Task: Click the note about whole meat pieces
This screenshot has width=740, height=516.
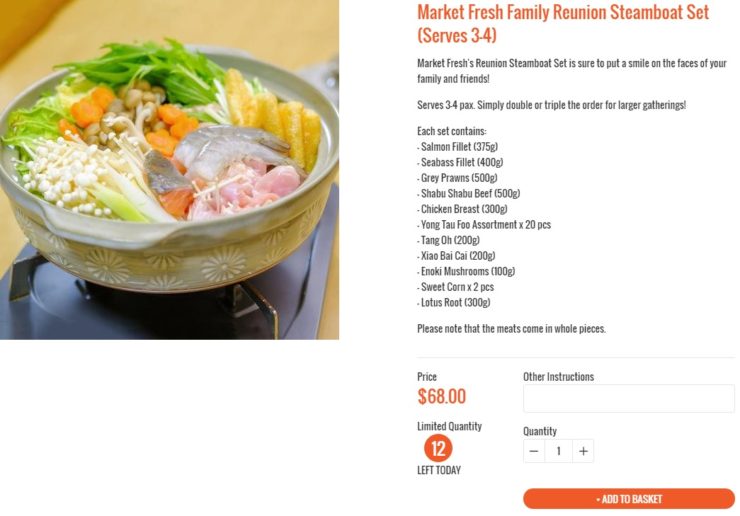Action: [511, 329]
